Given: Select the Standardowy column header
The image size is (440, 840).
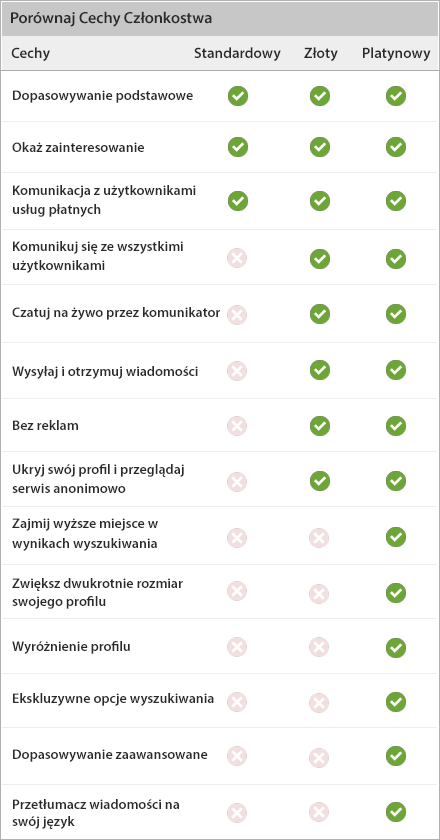Looking at the screenshot, I should point(237,53).
